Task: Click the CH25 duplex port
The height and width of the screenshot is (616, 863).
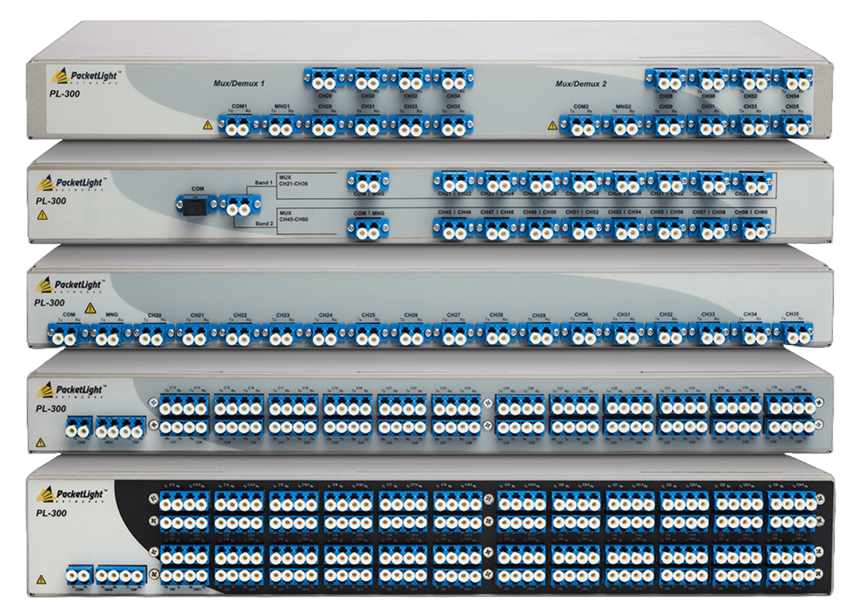Action: pos(368,335)
